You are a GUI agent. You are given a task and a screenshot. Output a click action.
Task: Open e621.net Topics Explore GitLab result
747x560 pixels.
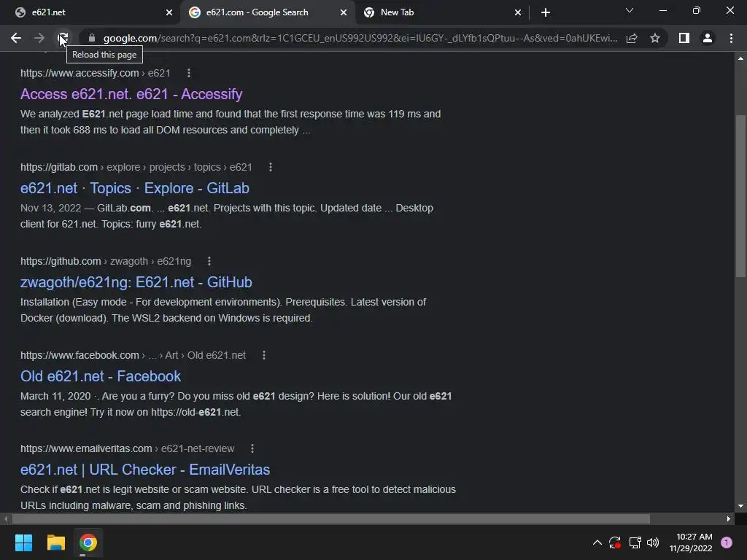coord(135,188)
